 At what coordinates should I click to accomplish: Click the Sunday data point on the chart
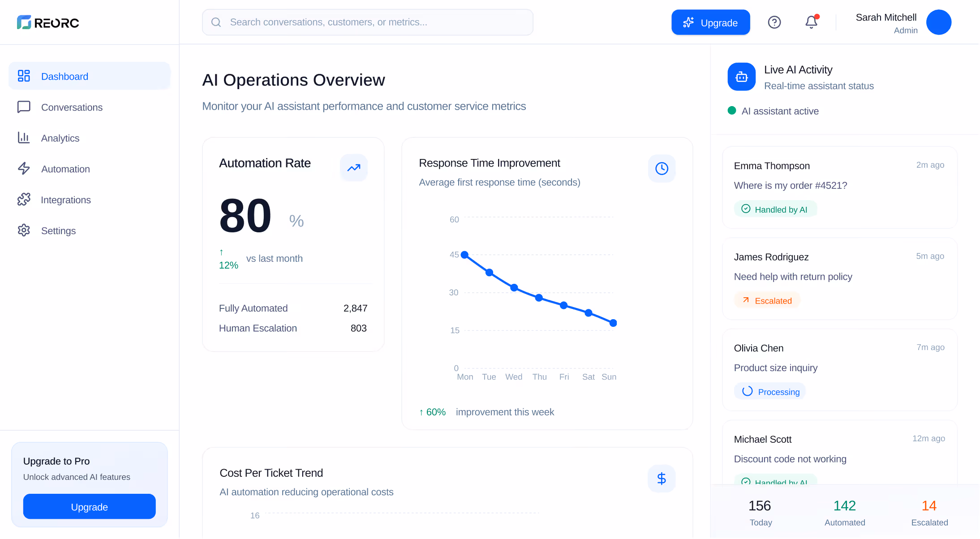click(x=613, y=323)
